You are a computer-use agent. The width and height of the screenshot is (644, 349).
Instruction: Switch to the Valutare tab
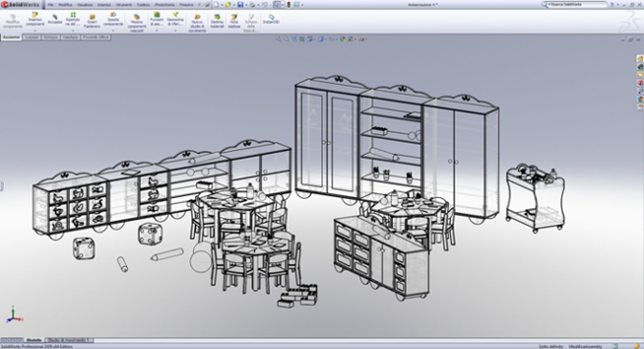click(x=70, y=37)
